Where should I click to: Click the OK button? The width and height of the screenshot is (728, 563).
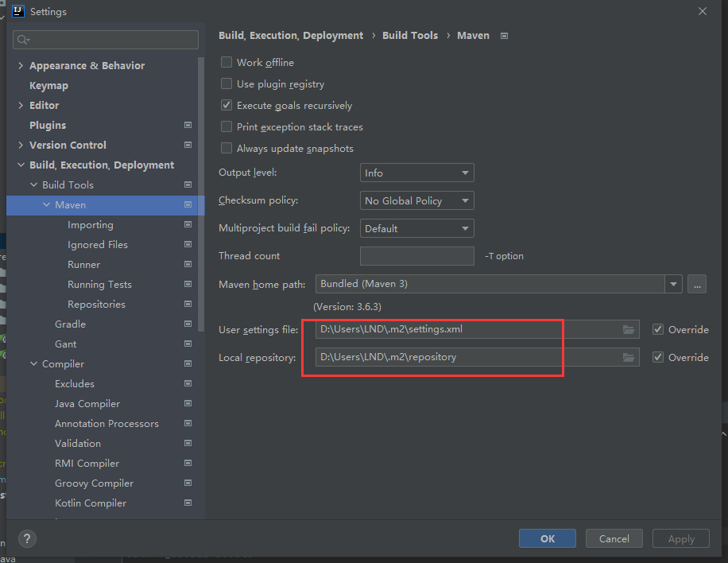pos(548,538)
